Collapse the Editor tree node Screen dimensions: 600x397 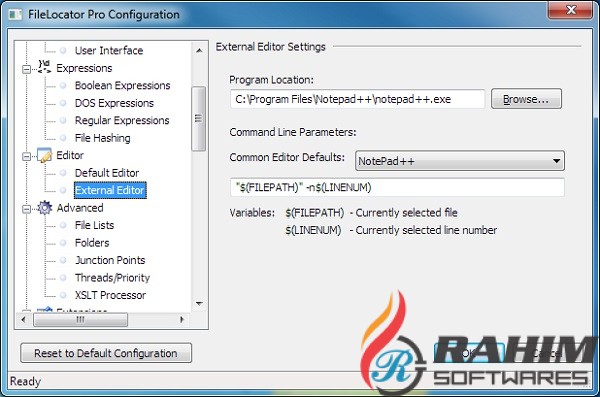tap(26, 157)
